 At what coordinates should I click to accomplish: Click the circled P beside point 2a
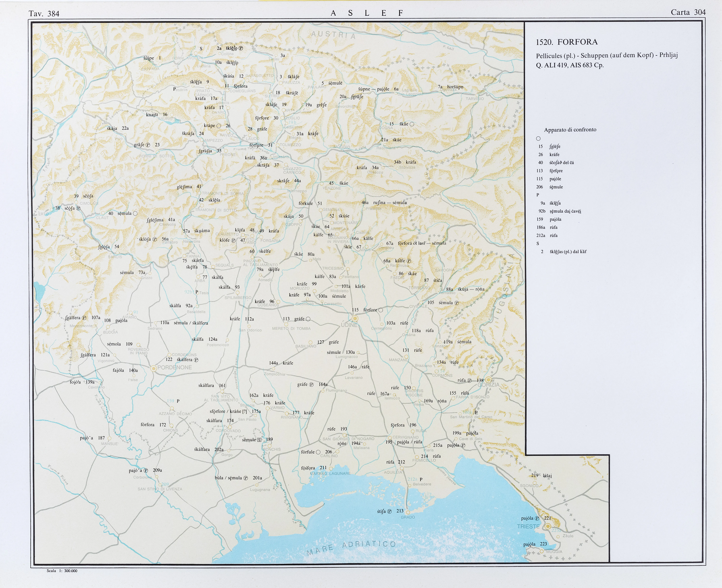pyautogui.click(x=241, y=48)
